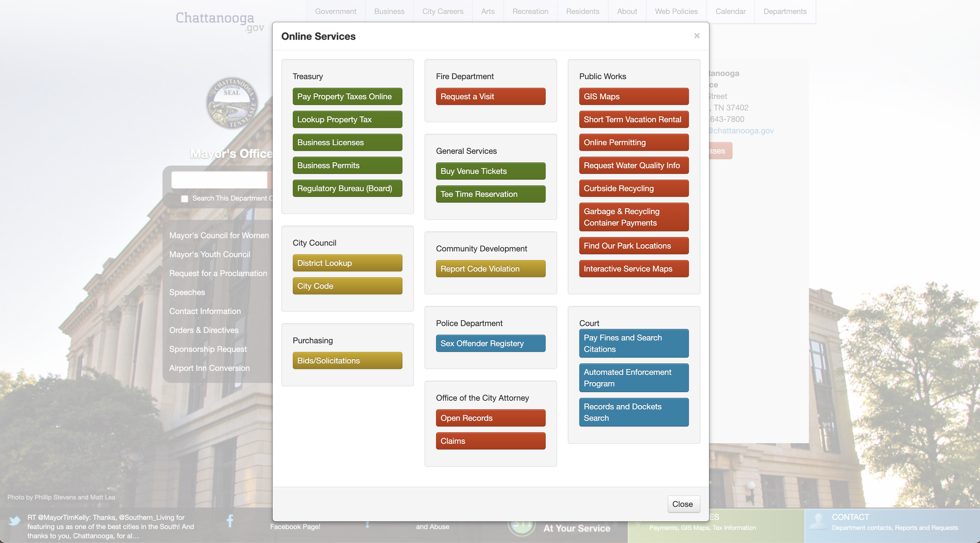Image resolution: width=980 pixels, height=543 pixels.
Task: Open the Speeches sidebar link
Action: (x=187, y=292)
